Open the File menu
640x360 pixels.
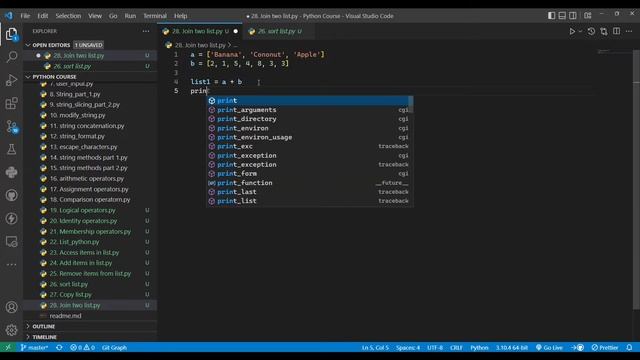(25, 16)
